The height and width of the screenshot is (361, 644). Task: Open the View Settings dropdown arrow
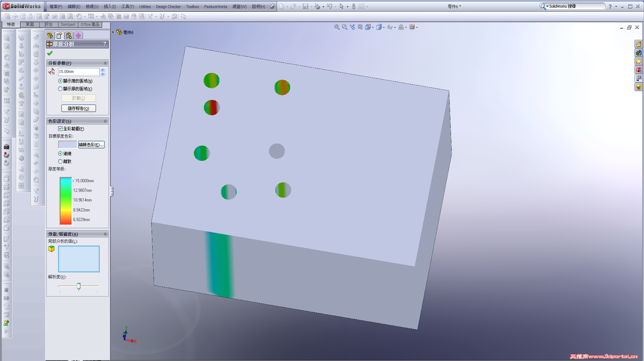pos(417,27)
